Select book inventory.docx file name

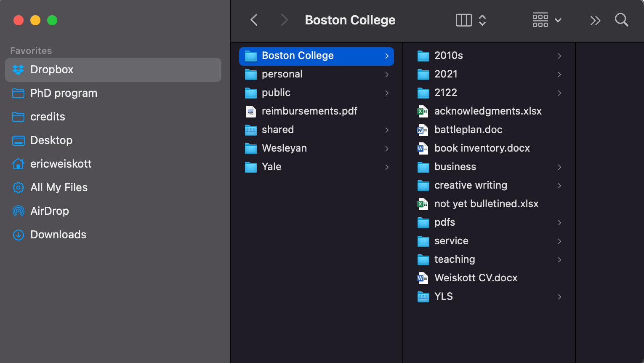click(482, 148)
